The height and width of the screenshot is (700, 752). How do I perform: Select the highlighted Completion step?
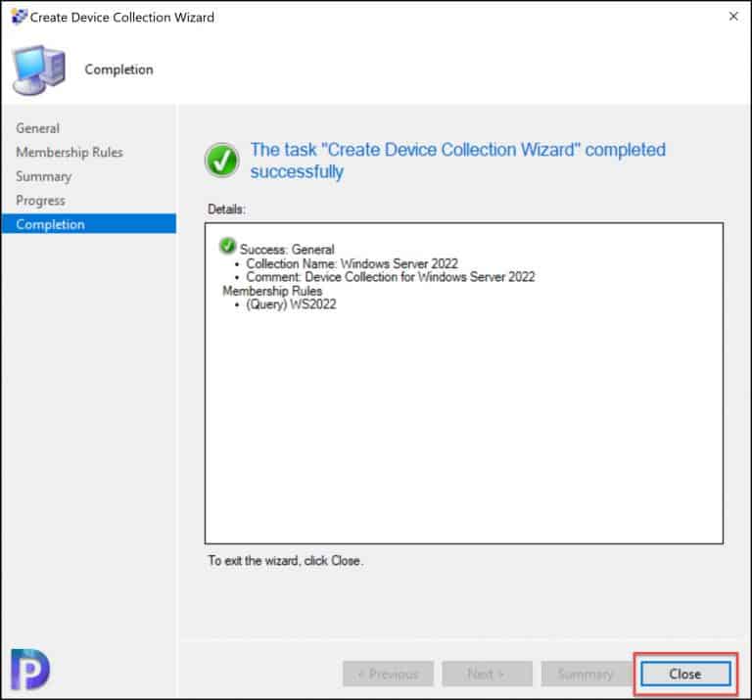coord(89,224)
